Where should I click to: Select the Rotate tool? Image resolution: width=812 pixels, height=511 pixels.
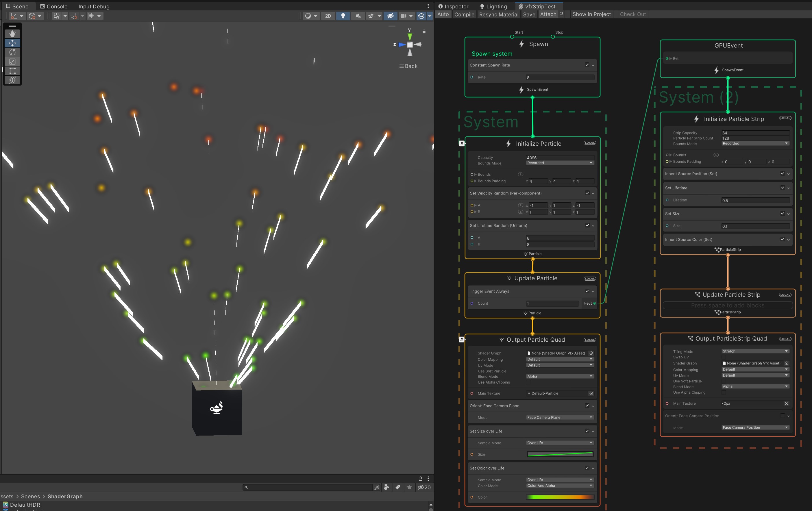(12, 52)
